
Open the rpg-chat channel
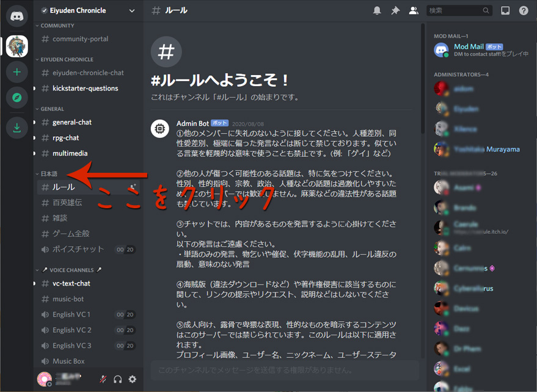click(x=89, y=137)
